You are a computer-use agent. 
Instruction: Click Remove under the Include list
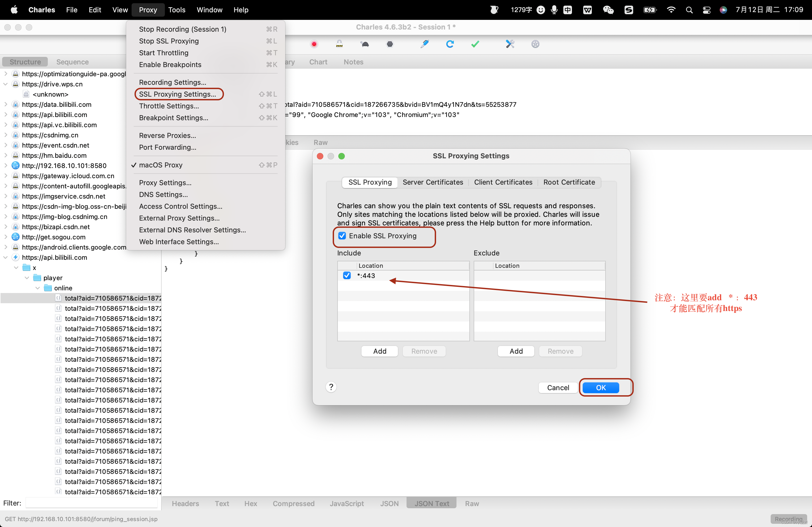coord(424,351)
